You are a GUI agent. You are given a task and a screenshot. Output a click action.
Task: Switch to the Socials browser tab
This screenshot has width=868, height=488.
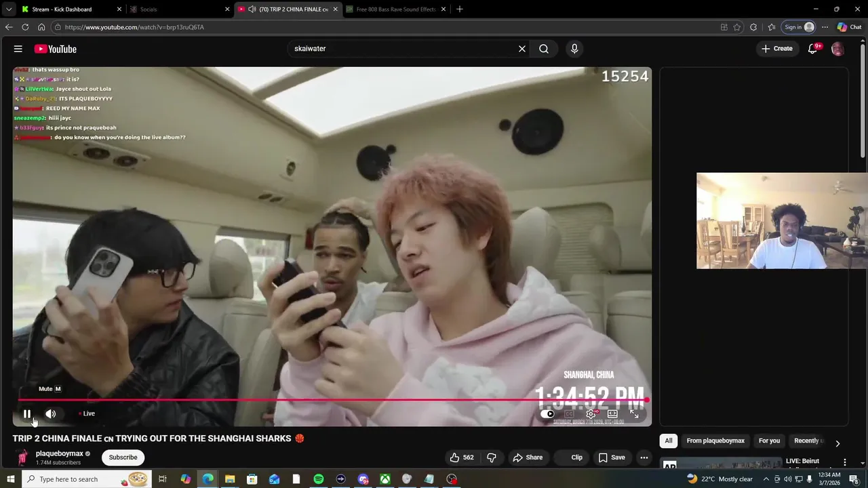[180, 9]
